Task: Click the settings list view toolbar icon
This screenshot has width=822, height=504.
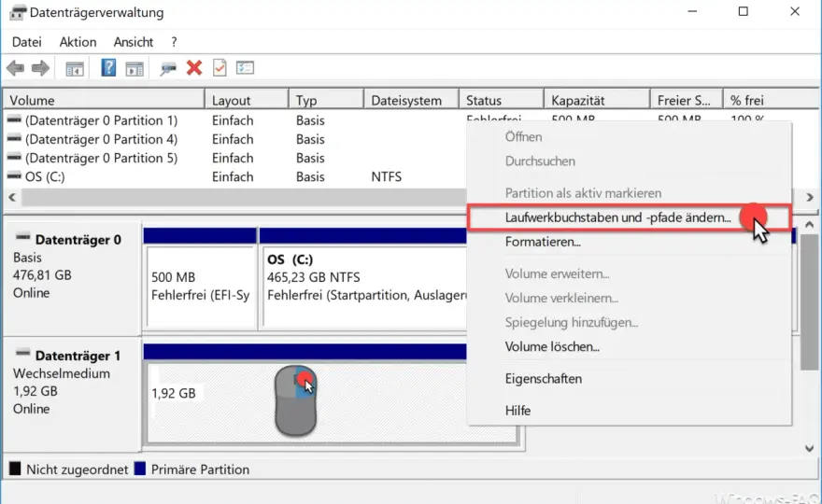Action: tap(245, 68)
